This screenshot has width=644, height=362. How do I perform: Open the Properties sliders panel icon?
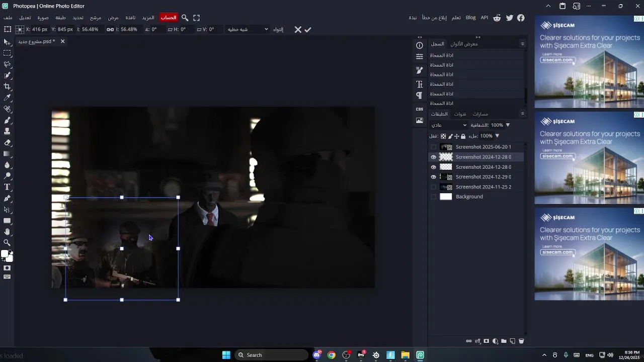click(420, 57)
